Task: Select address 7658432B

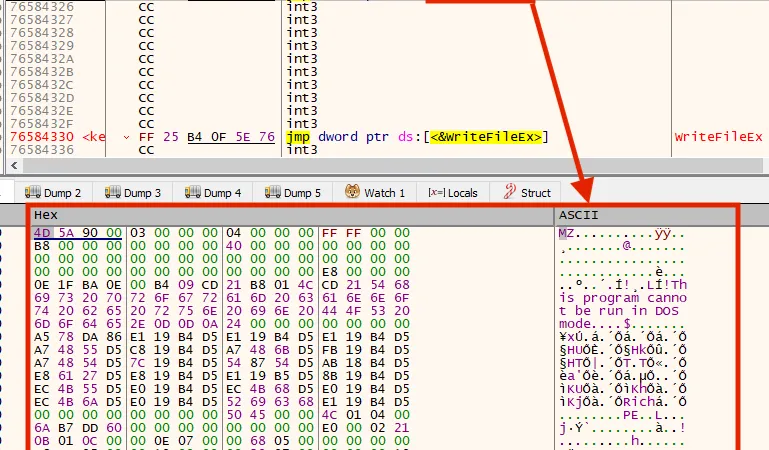Action: (x=42, y=72)
